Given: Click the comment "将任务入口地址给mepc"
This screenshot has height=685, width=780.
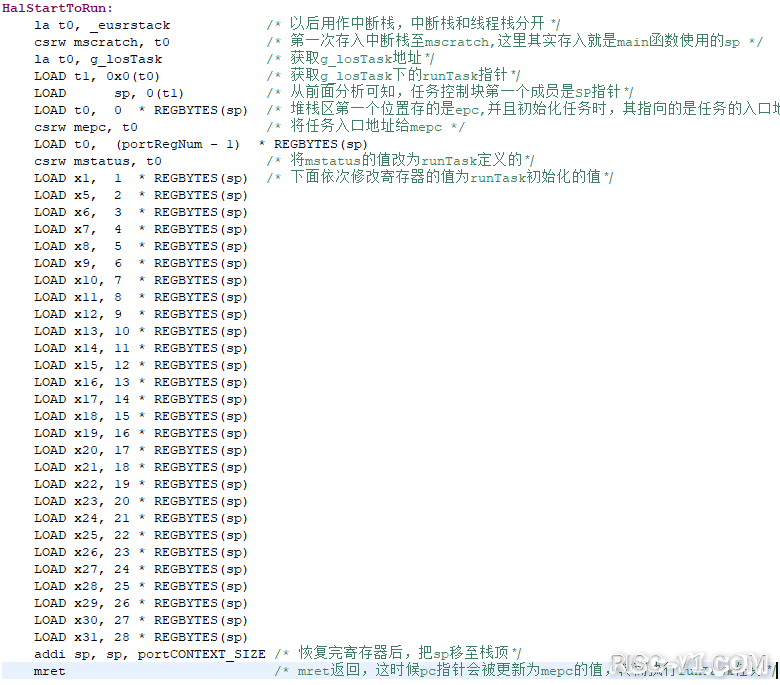Looking at the screenshot, I should pyautogui.click(x=366, y=126).
